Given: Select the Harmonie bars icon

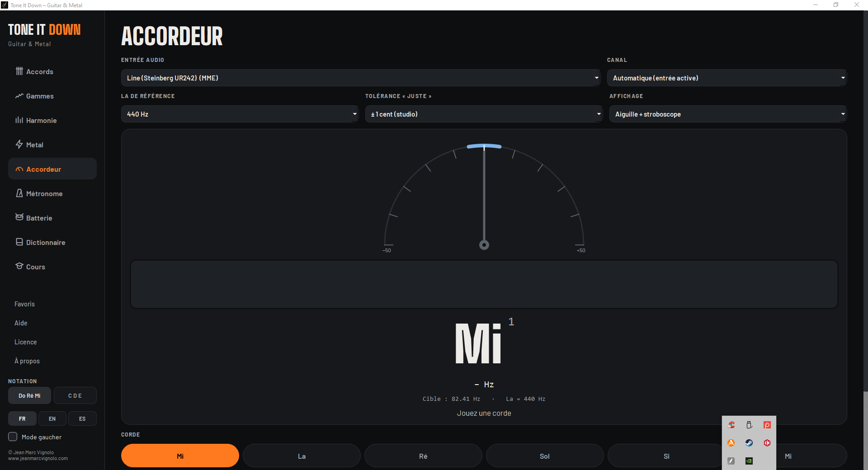Looking at the screenshot, I should click(19, 120).
